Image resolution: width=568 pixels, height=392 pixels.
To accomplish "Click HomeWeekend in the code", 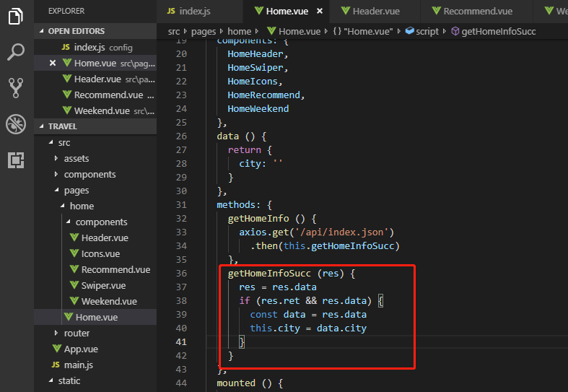I will [258, 109].
